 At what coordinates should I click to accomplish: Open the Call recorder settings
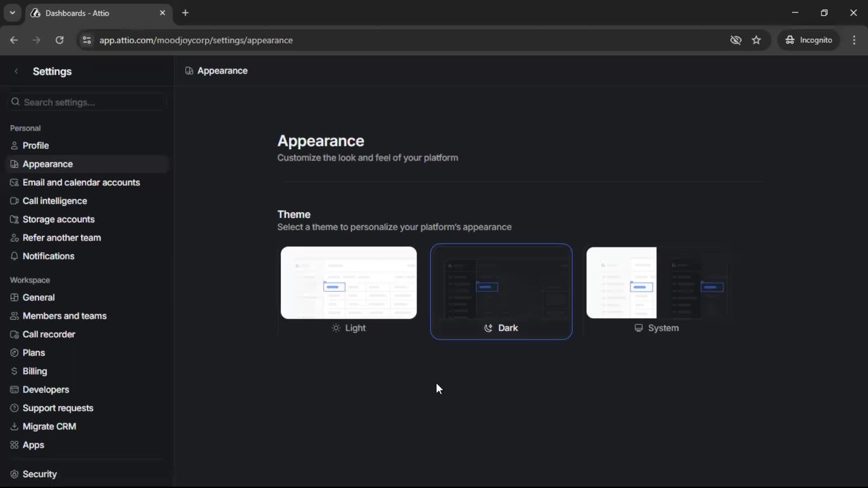49,334
